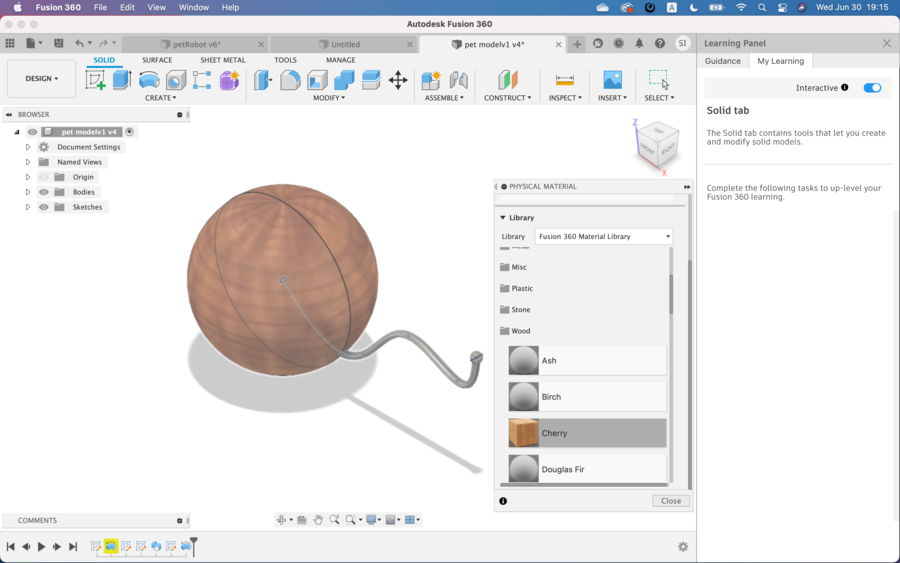Open macOS Spotlight search icon
This screenshot has height=563, width=900.
(x=762, y=7)
